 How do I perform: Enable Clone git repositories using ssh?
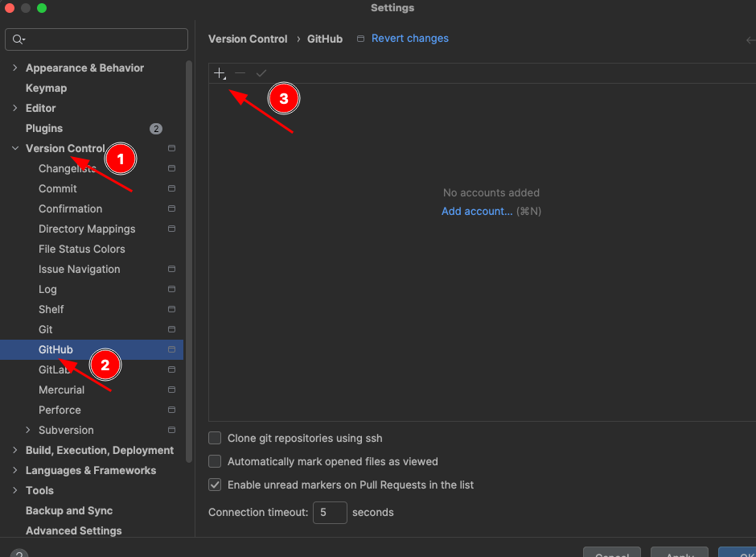(215, 438)
